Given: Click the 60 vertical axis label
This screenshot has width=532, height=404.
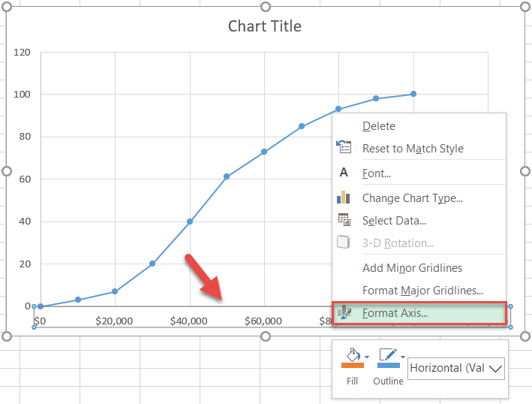Looking at the screenshot, I should (25, 179).
